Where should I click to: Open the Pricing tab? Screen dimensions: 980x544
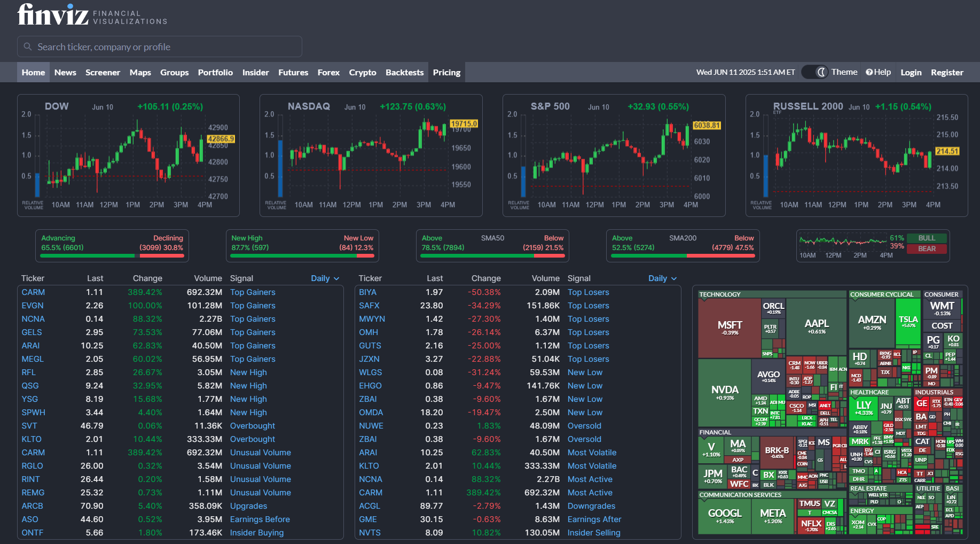pos(446,72)
